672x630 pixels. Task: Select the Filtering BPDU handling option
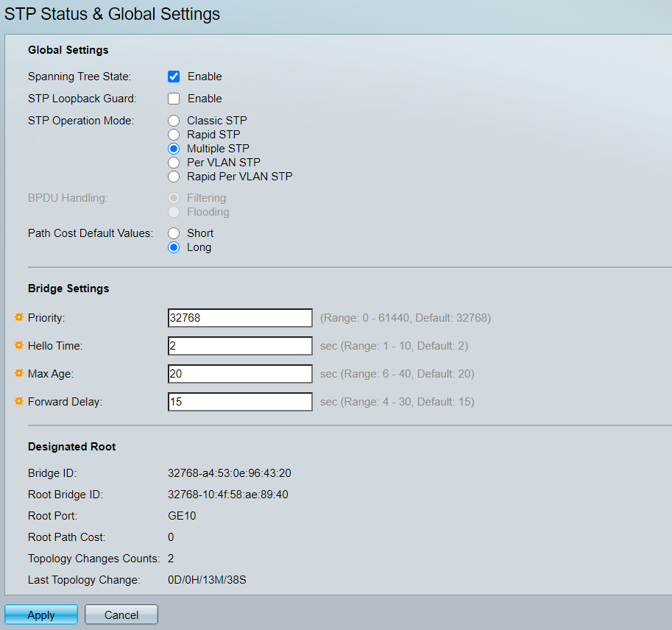click(x=174, y=198)
